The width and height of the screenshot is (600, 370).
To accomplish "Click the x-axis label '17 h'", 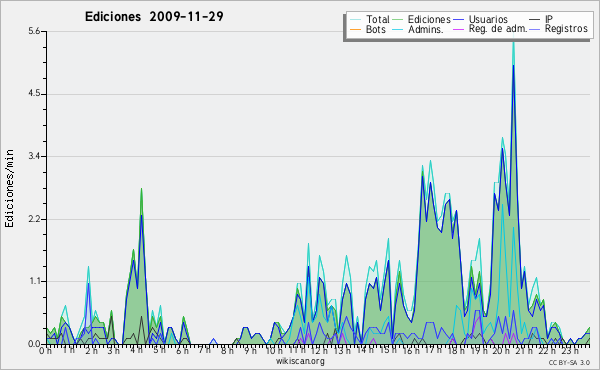I will (x=434, y=350).
